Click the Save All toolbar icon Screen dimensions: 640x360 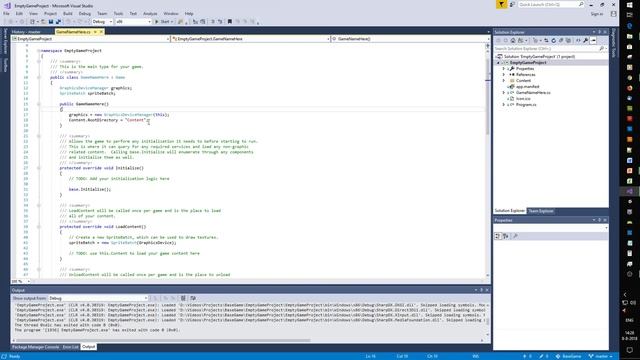(58, 22)
